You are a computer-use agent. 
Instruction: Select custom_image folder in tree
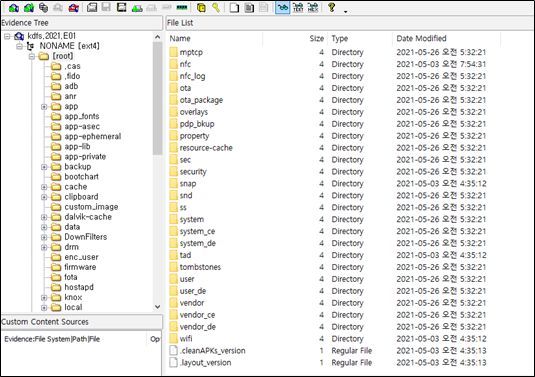point(85,207)
